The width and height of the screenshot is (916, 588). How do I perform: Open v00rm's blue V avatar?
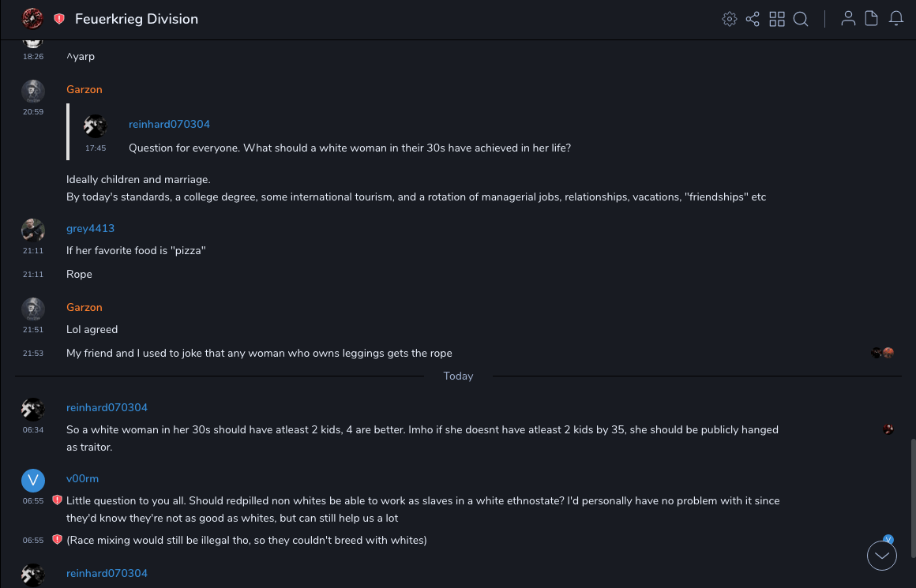pyautogui.click(x=32, y=481)
